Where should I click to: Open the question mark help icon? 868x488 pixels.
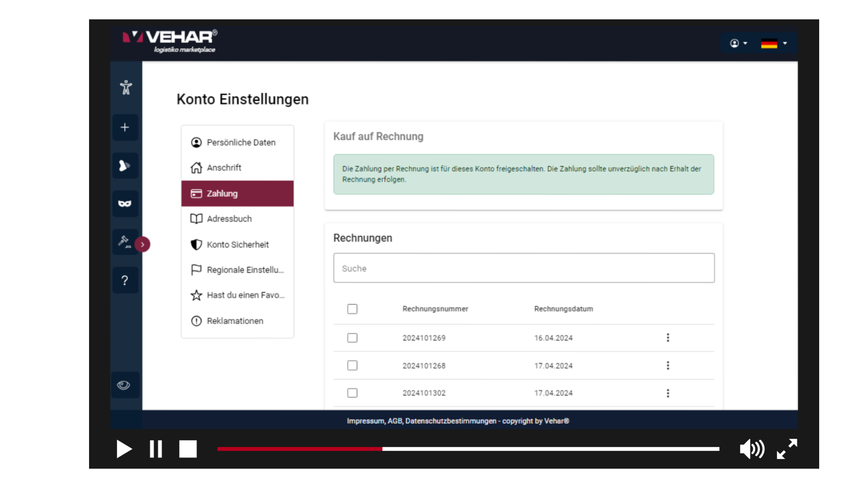pyautogui.click(x=125, y=281)
